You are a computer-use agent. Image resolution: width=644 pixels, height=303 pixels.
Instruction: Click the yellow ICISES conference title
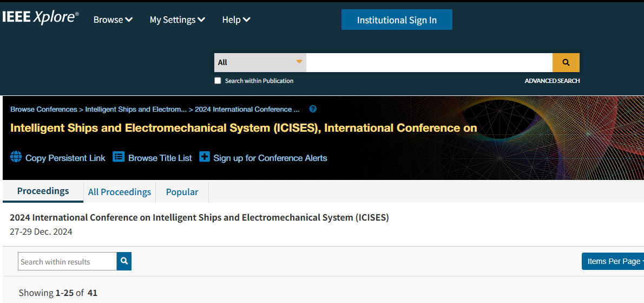tap(244, 128)
